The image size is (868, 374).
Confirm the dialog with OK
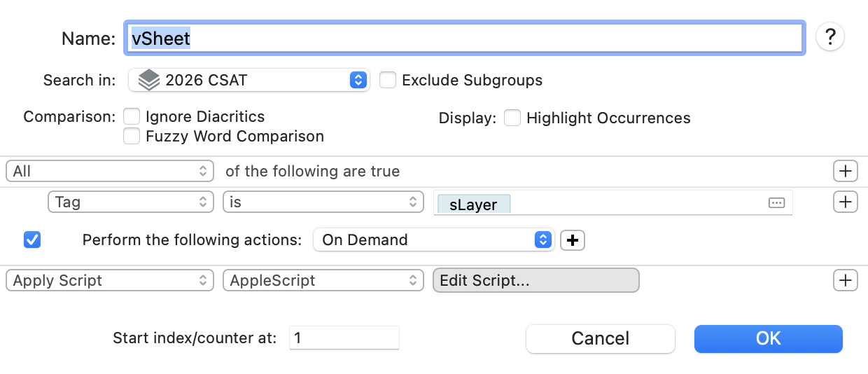click(768, 338)
